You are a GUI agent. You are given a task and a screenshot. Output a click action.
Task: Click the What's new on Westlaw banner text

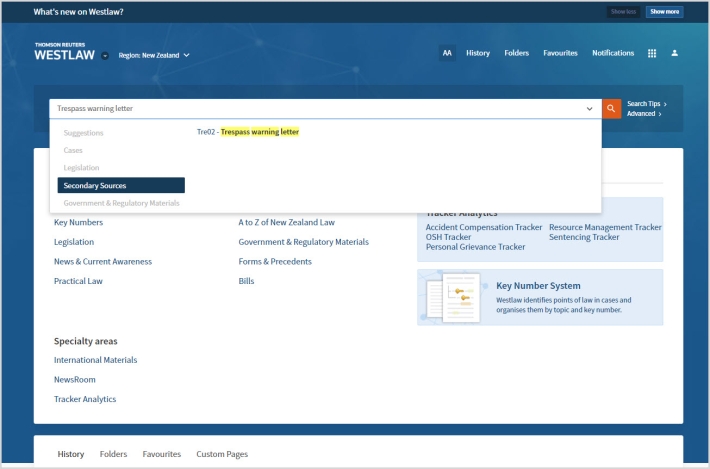pos(78,12)
